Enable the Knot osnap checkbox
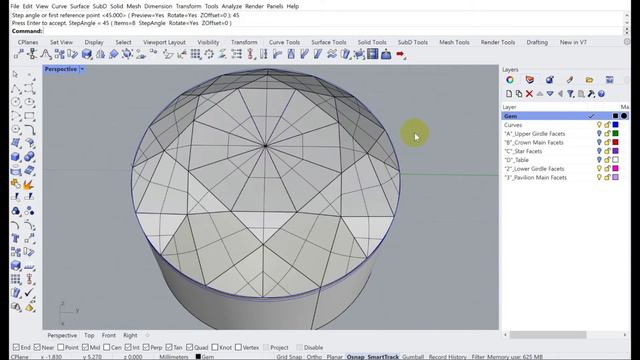 coord(215,347)
